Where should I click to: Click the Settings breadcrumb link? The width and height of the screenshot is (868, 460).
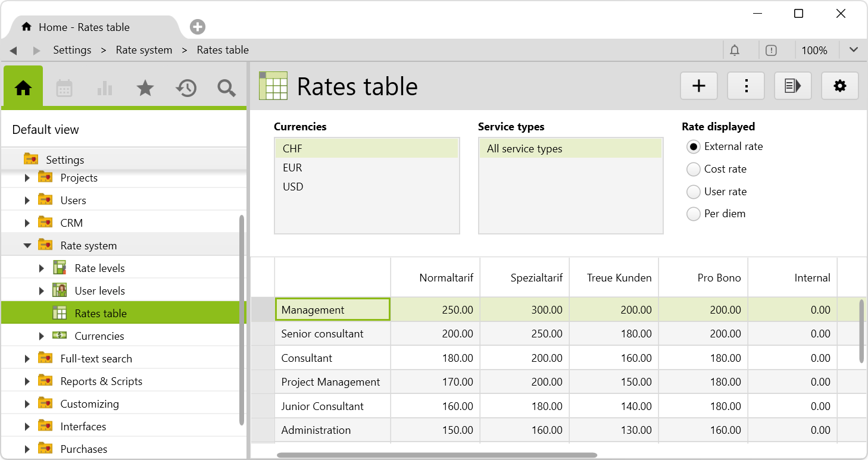click(x=72, y=50)
